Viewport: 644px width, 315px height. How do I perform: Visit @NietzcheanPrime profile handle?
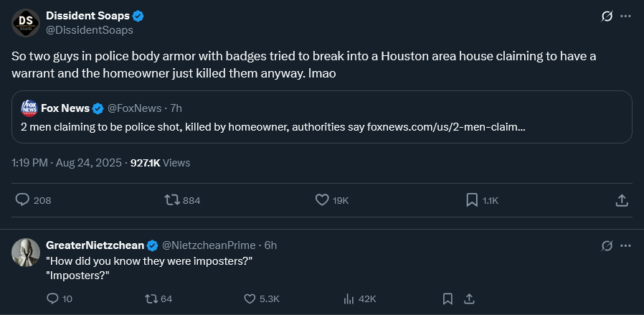(209, 245)
